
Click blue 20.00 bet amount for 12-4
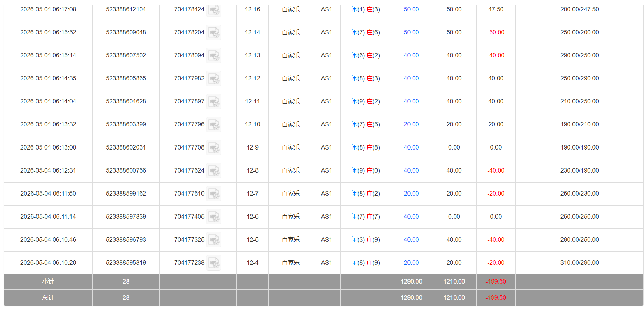click(x=411, y=263)
